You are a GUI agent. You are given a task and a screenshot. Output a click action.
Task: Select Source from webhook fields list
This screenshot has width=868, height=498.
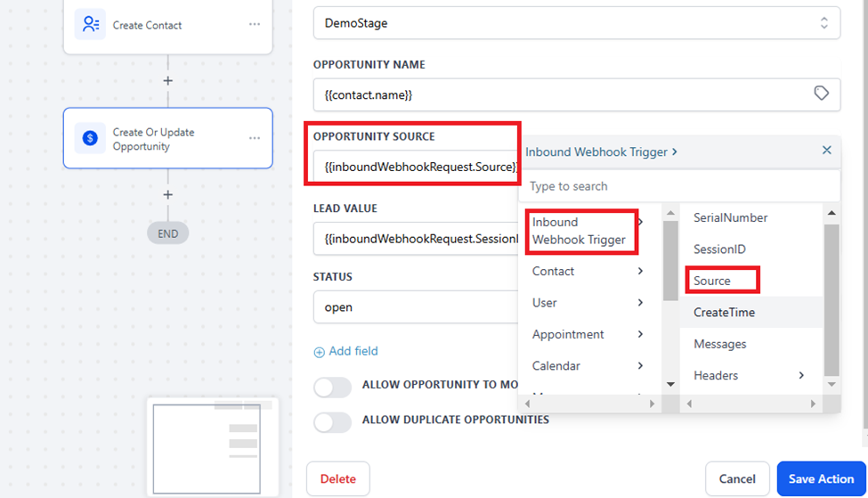click(712, 281)
